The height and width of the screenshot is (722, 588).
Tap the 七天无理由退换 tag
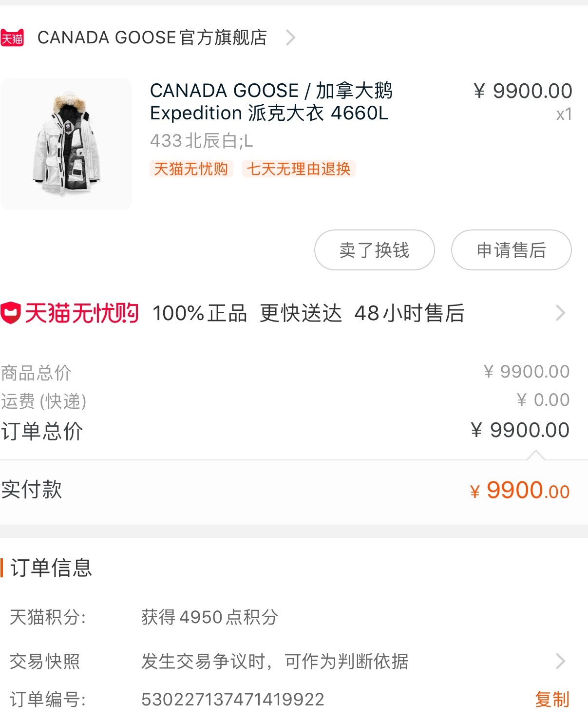[299, 169]
